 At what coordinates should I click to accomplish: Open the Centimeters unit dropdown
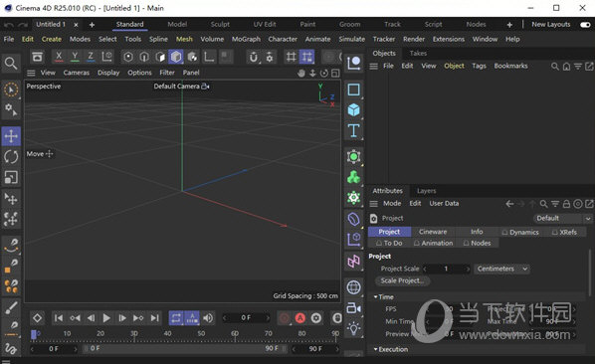502,269
